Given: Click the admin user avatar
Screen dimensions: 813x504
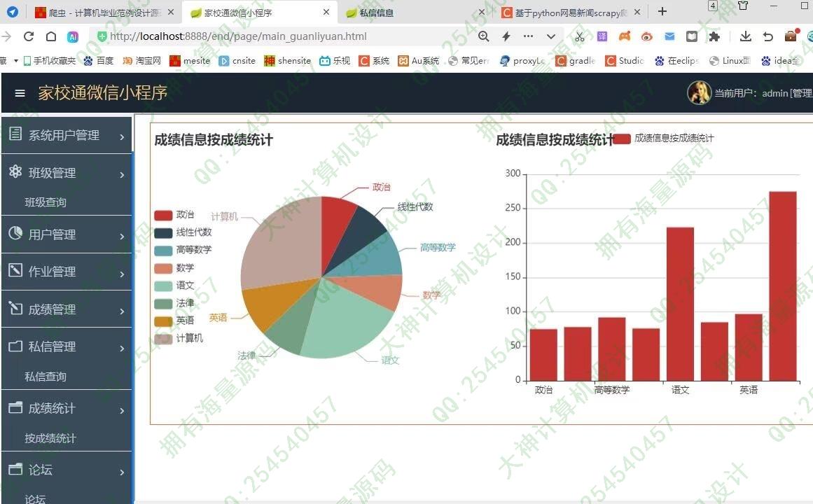Looking at the screenshot, I should (x=698, y=93).
